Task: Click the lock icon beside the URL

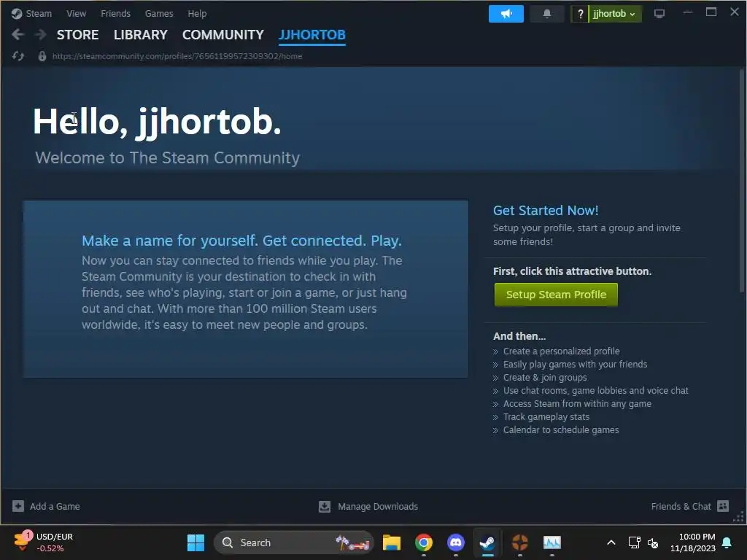Action: tap(42, 56)
